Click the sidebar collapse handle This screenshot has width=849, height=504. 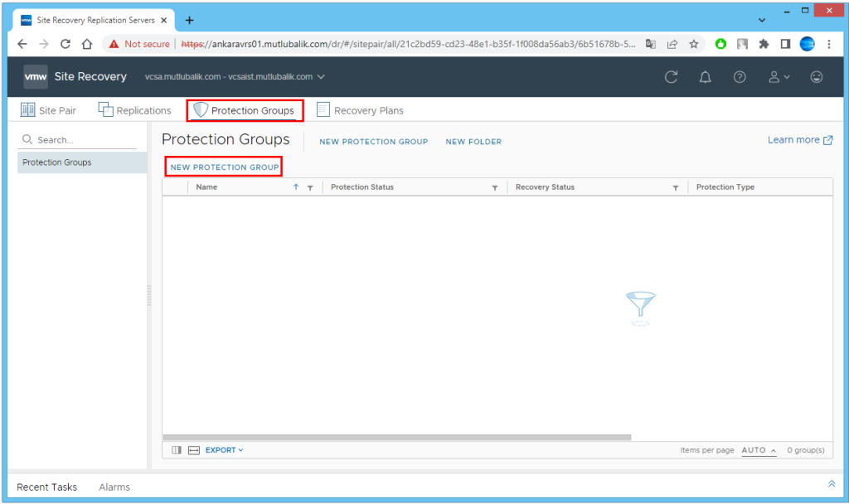click(149, 296)
